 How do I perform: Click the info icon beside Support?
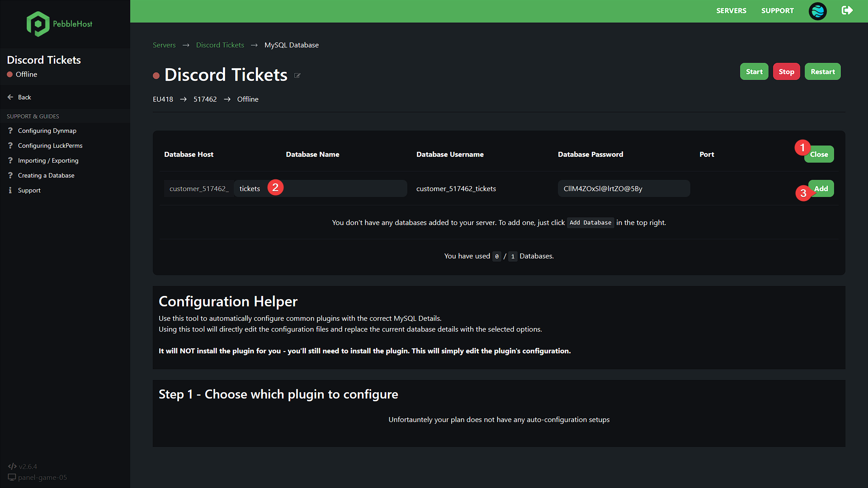pyautogui.click(x=10, y=190)
